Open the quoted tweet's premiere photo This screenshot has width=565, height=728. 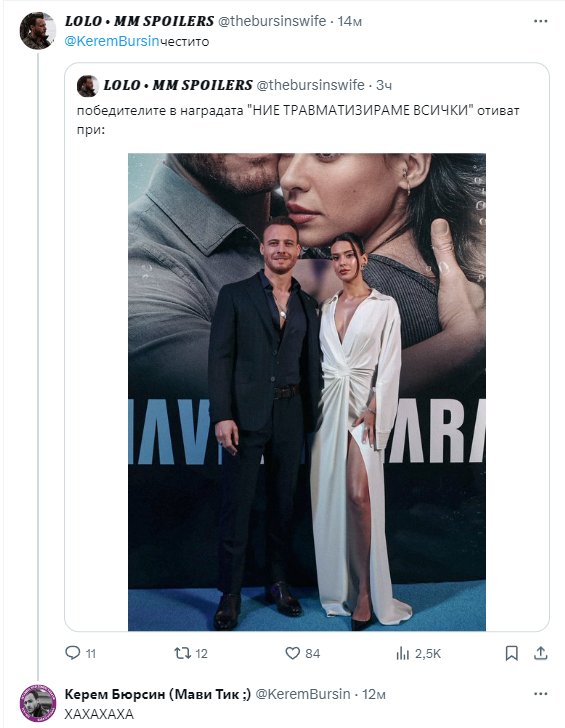[307, 392]
